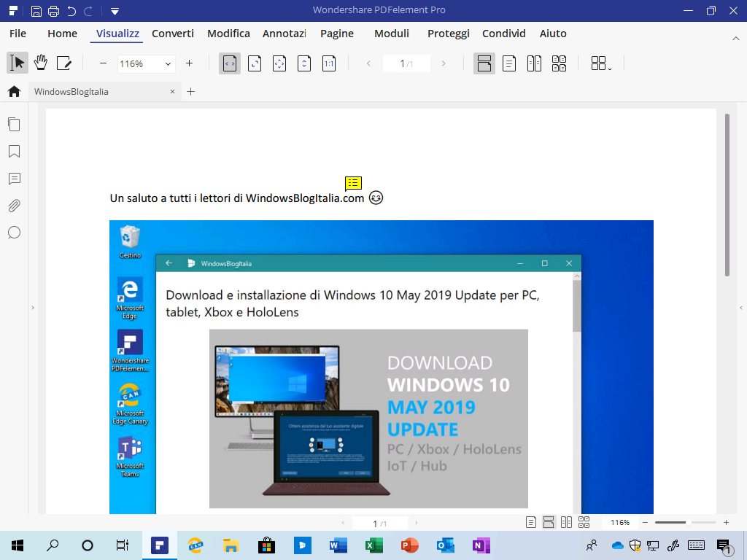Viewport: 747px width, 560px height.
Task: Choose the edit text tool icon
Action: coord(64,63)
